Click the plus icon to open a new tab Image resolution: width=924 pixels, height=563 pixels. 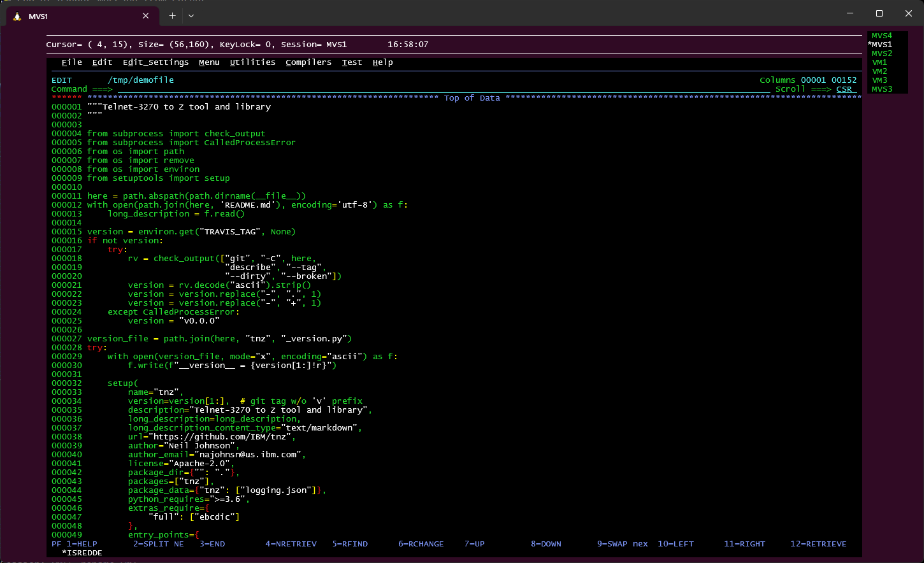(171, 16)
